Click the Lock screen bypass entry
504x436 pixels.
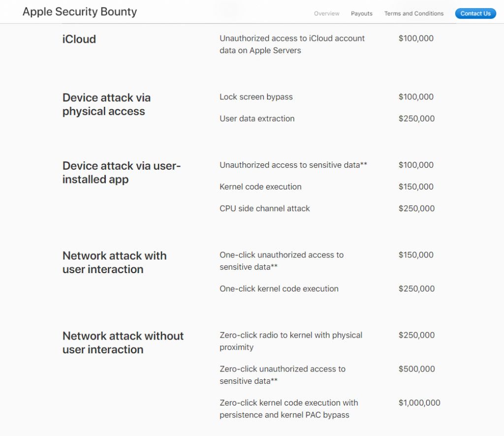click(256, 97)
